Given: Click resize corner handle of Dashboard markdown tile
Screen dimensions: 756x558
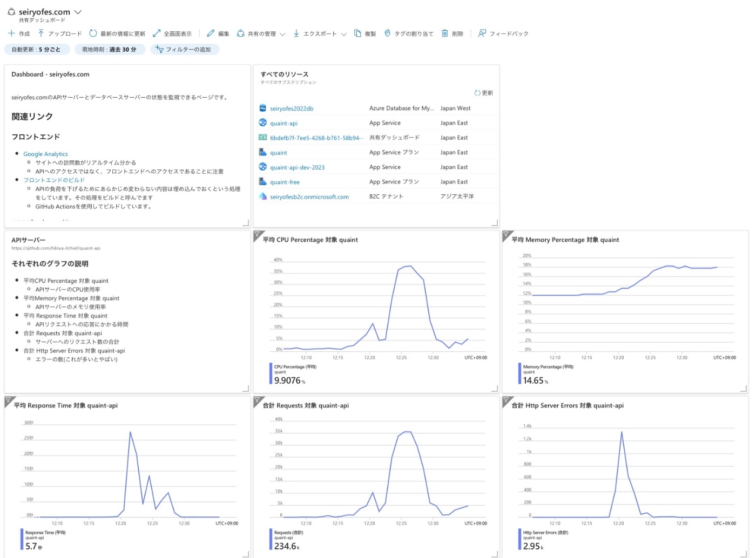Looking at the screenshot, I should pos(245,222).
